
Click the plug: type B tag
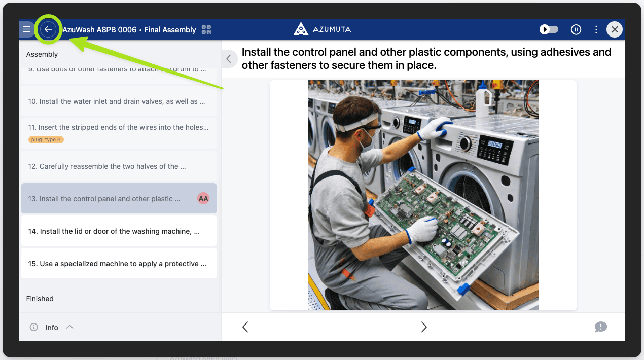click(x=46, y=140)
